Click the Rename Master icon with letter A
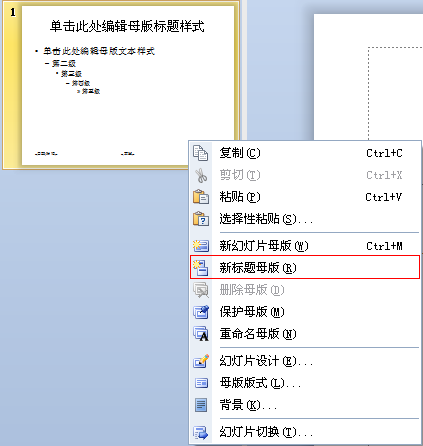This screenshot has height=446, width=423. (201, 334)
